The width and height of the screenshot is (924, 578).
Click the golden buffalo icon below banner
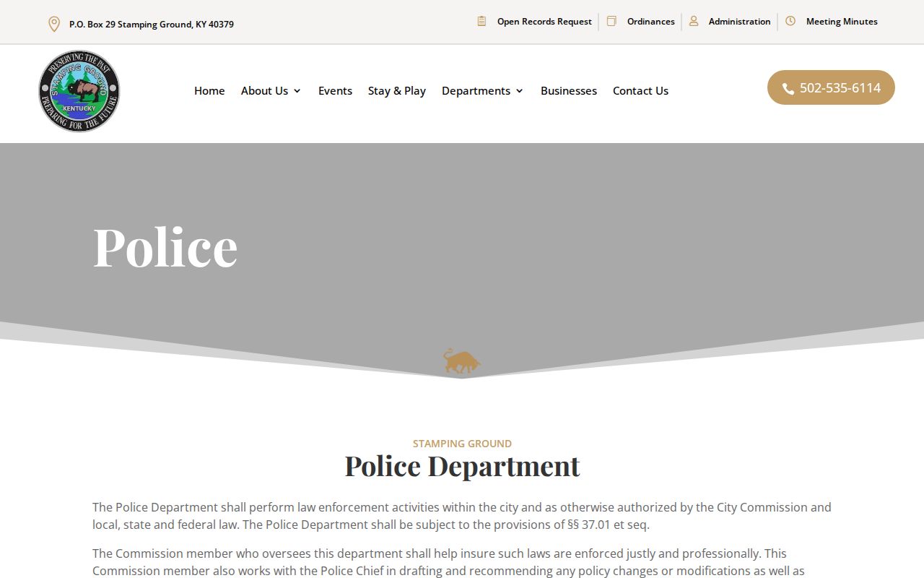462,361
